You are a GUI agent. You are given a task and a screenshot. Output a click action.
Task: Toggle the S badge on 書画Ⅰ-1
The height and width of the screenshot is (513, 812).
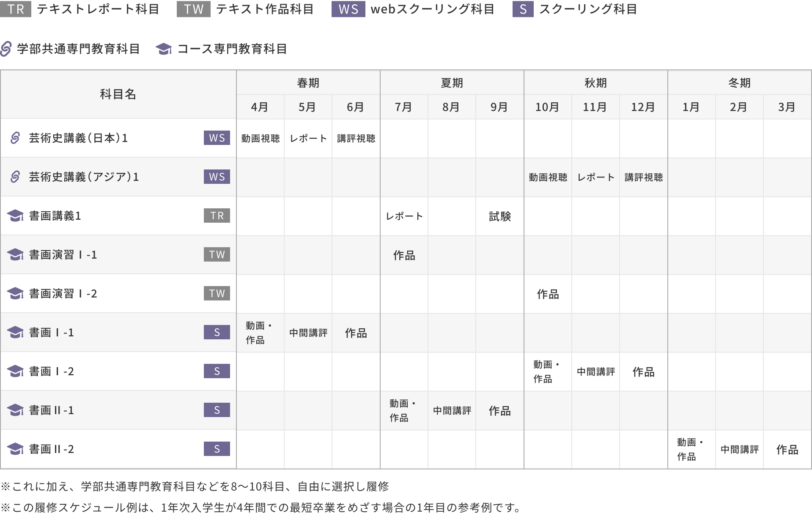(x=217, y=333)
